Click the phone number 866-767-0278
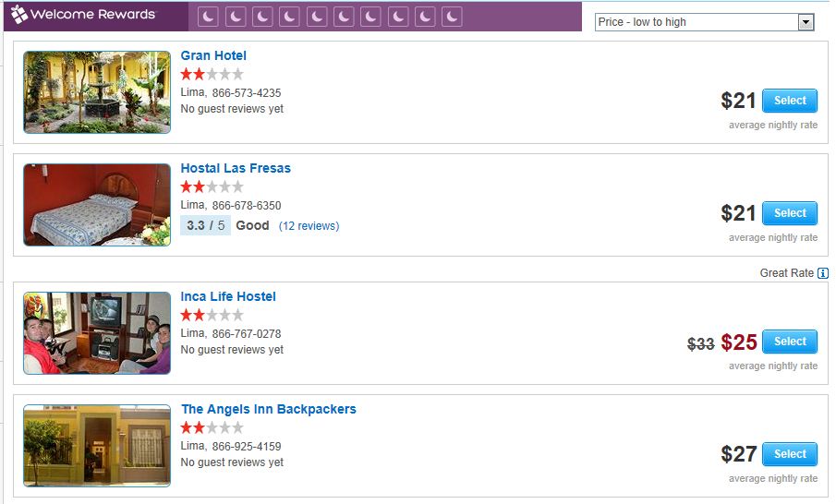 tap(247, 334)
